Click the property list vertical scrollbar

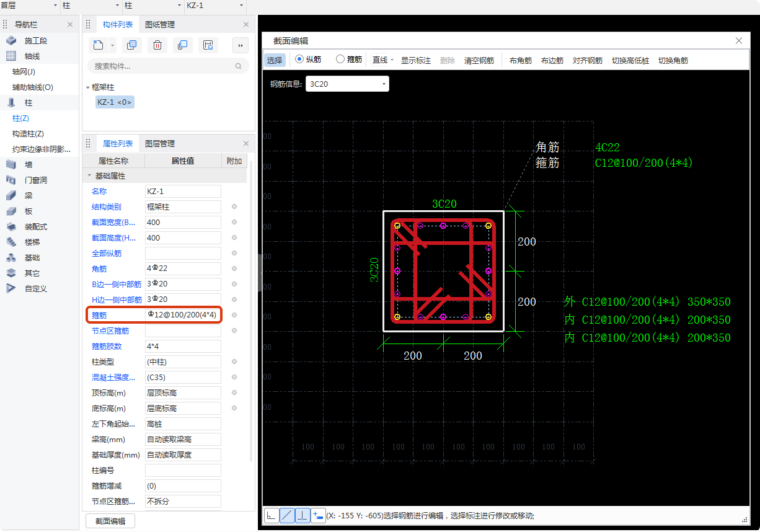pyautogui.click(x=251, y=310)
